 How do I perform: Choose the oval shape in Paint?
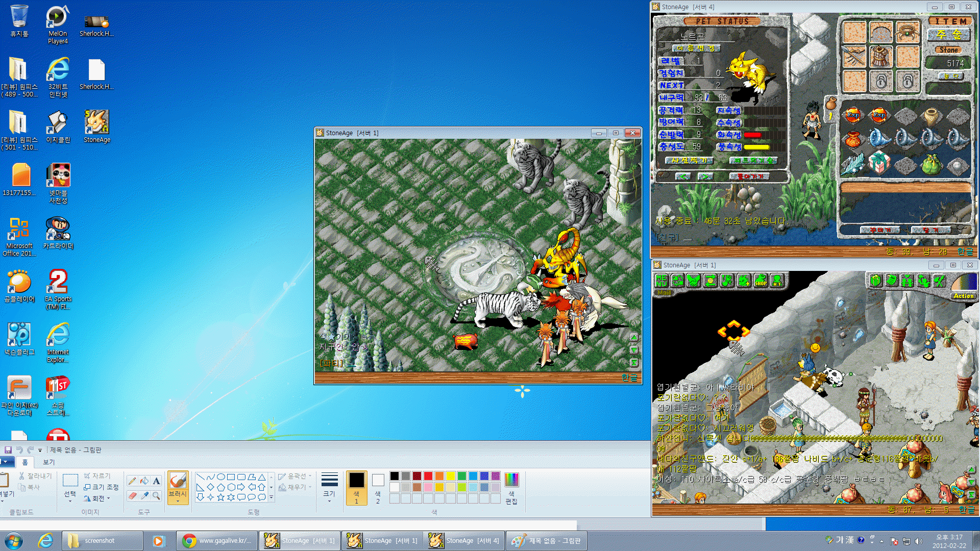click(x=220, y=477)
